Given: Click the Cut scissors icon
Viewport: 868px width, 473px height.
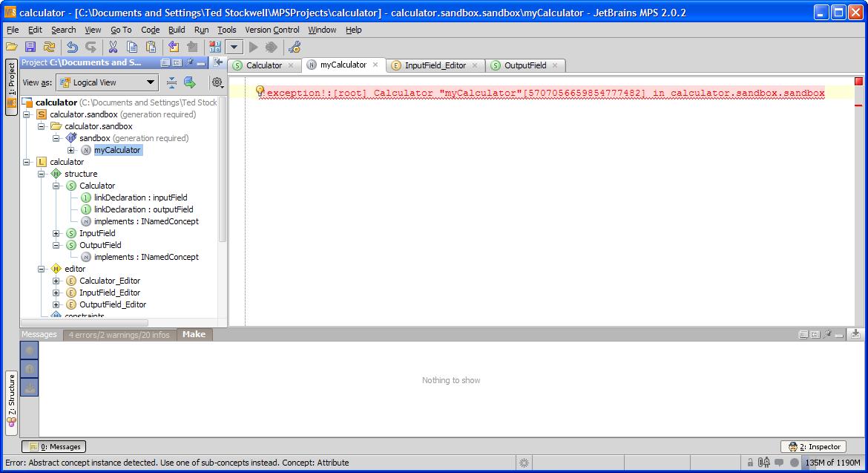Looking at the screenshot, I should pyautogui.click(x=113, y=47).
